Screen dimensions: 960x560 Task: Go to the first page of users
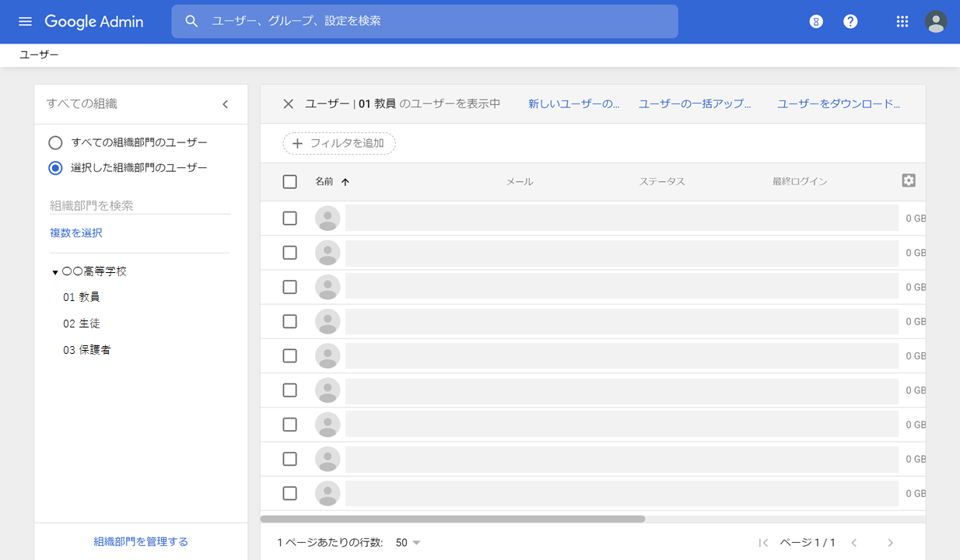point(763,543)
